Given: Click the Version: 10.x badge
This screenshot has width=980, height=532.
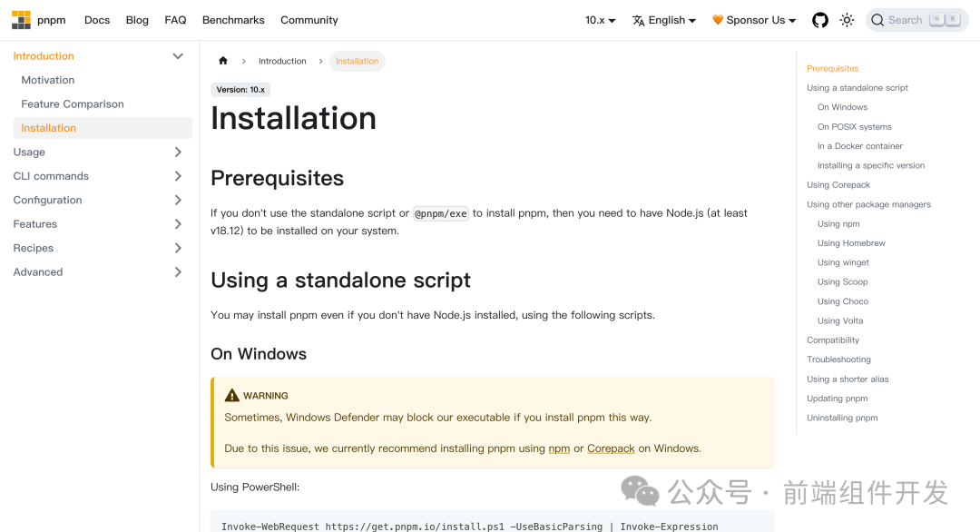Looking at the screenshot, I should click(240, 89).
